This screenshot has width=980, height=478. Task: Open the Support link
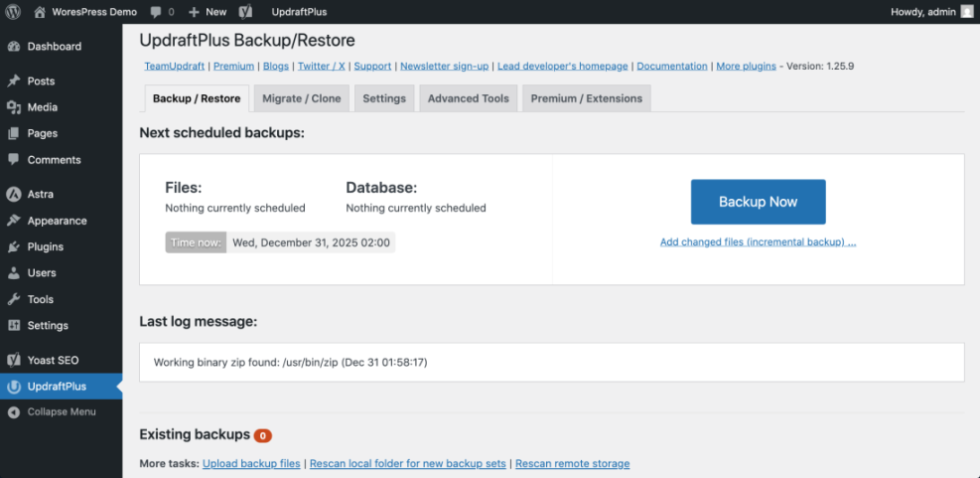[x=372, y=66]
